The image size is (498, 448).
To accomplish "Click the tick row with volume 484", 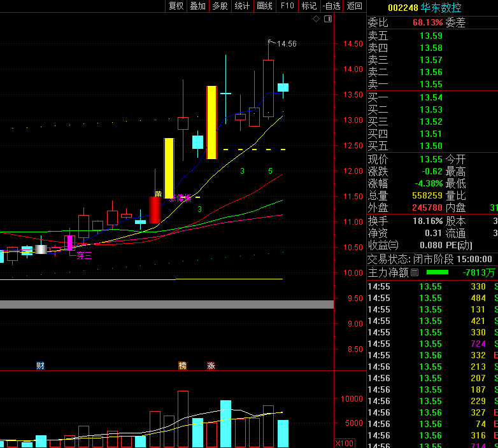I will click(432, 298).
